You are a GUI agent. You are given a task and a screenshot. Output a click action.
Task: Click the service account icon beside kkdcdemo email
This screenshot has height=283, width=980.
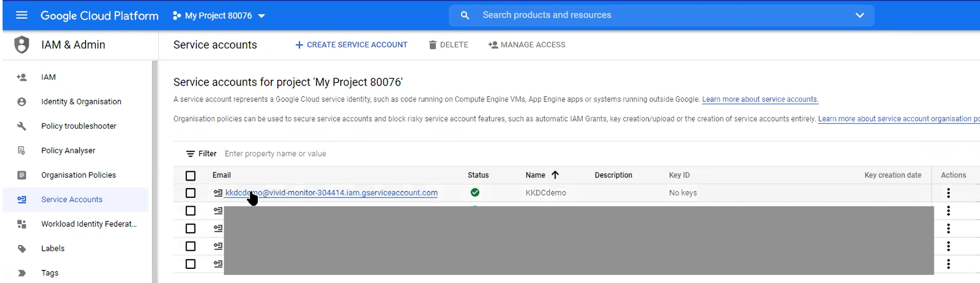click(x=218, y=192)
